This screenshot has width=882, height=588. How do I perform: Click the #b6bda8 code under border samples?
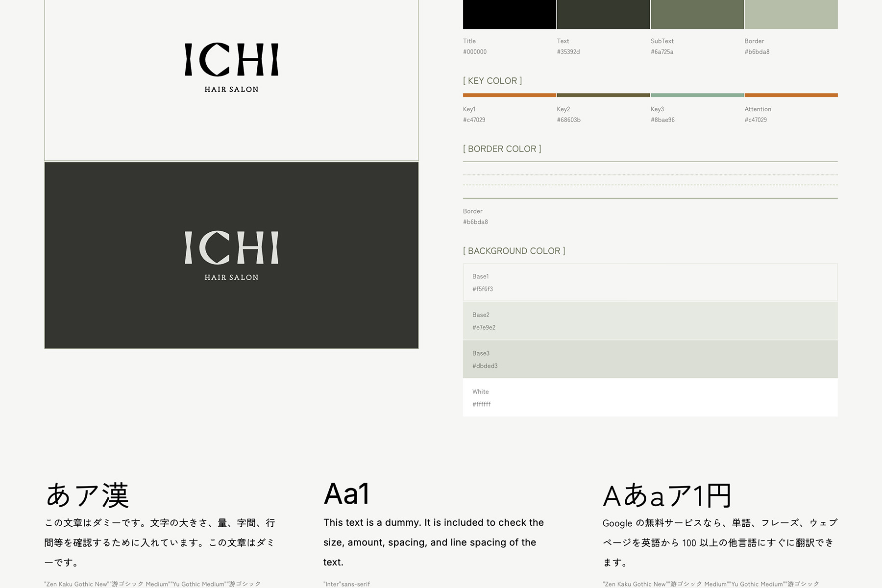(475, 222)
